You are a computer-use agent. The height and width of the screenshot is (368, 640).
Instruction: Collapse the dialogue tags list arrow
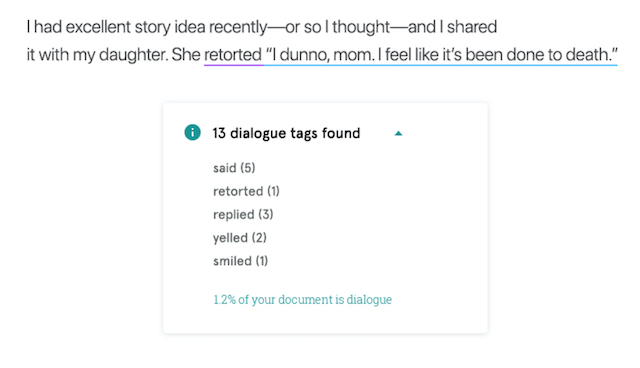point(398,133)
